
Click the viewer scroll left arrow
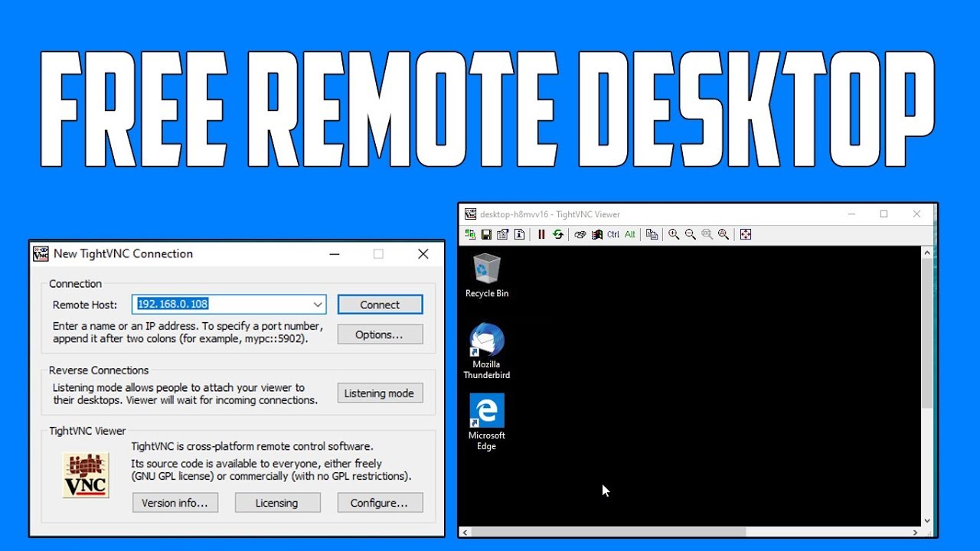pyautogui.click(x=465, y=532)
